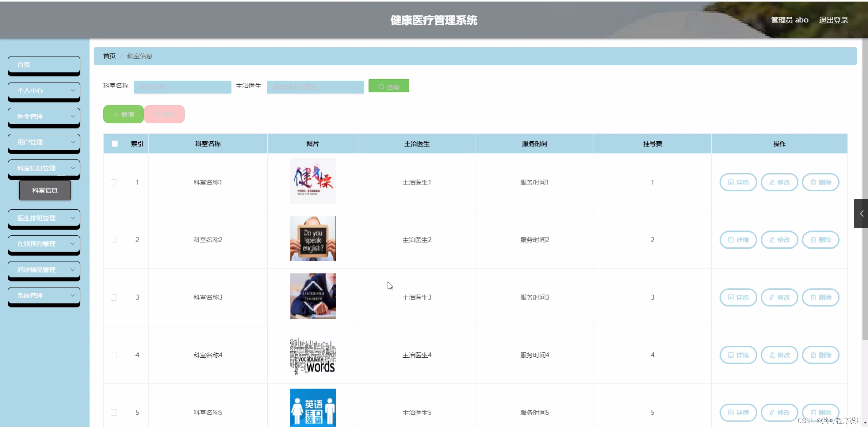Screen dimensions: 868x427
Task: Expand the 医生管理 menu section
Action: click(43, 116)
